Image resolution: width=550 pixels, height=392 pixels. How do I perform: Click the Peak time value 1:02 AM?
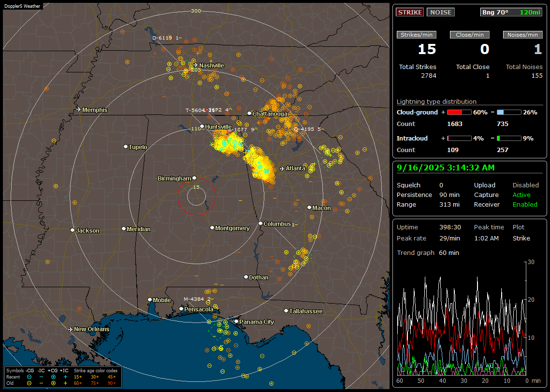(x=486, y=238)
